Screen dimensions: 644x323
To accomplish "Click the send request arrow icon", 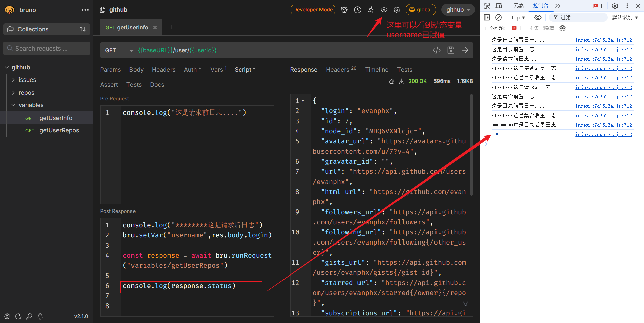I will pos(465,50).
